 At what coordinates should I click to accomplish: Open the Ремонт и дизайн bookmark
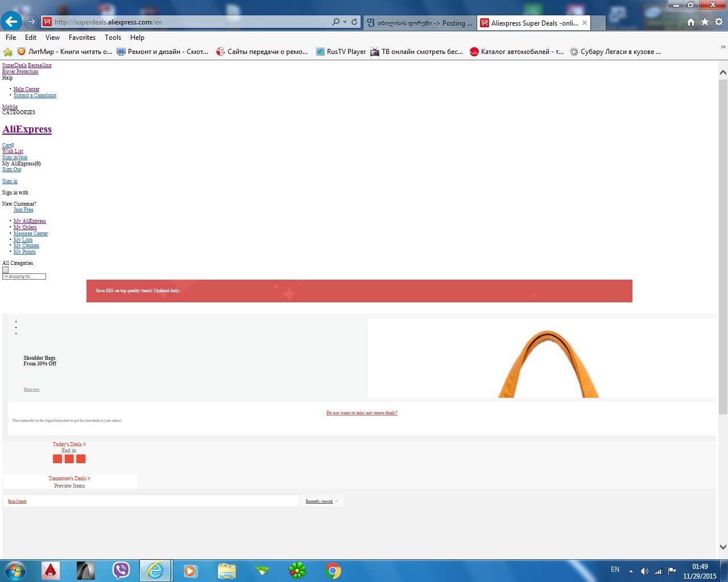click(163, 52)
